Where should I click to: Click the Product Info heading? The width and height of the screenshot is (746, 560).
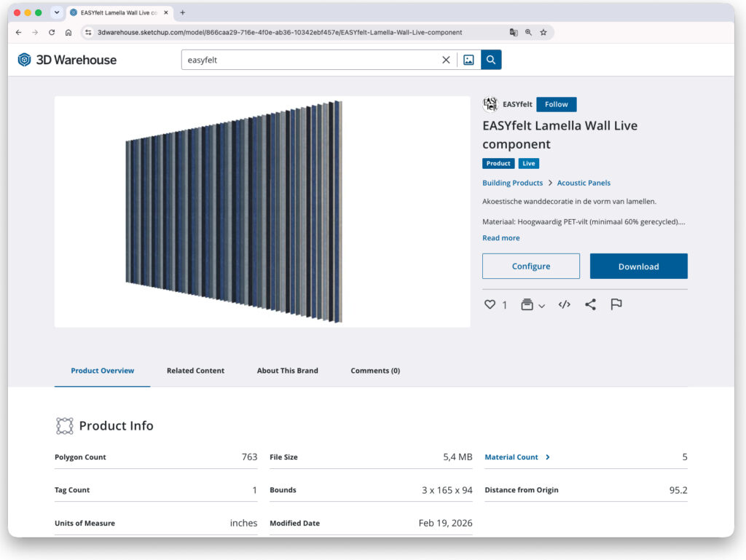[x=116, y=426]
